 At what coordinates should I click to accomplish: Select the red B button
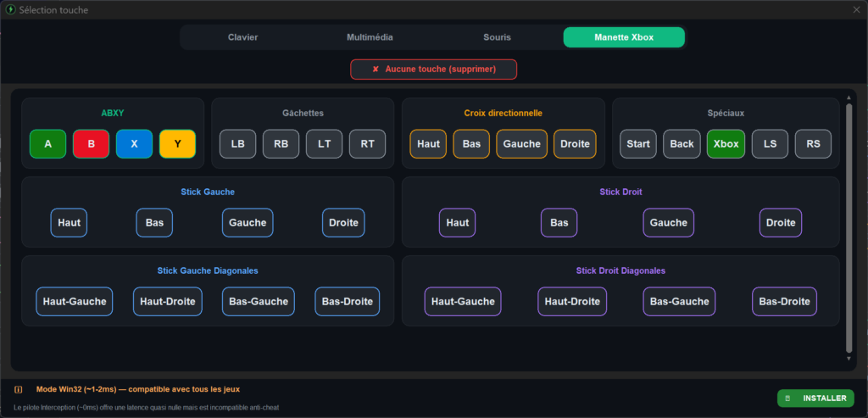pyautogui.click(x=92, y=144)
